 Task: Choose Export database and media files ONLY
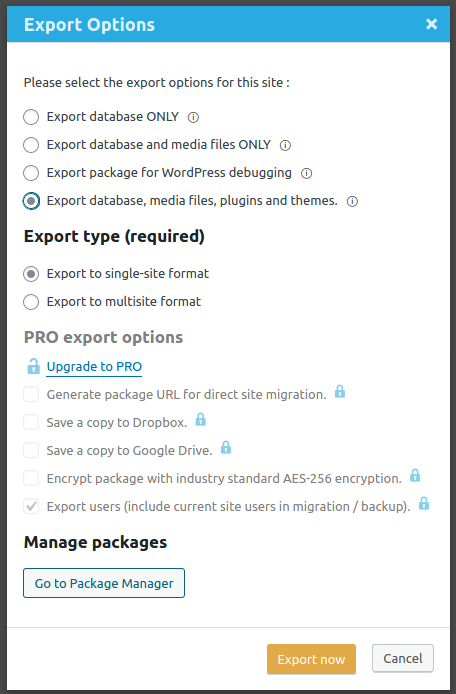pos(31,145)
